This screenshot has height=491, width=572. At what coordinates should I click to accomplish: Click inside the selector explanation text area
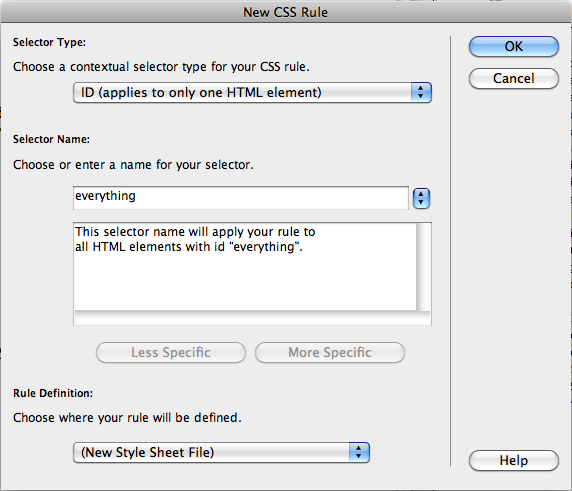click(245, 267)
